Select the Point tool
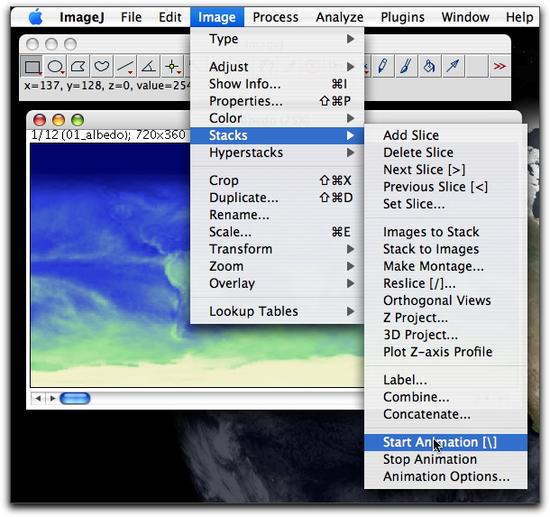550x517 pixels. click(172, 66)
